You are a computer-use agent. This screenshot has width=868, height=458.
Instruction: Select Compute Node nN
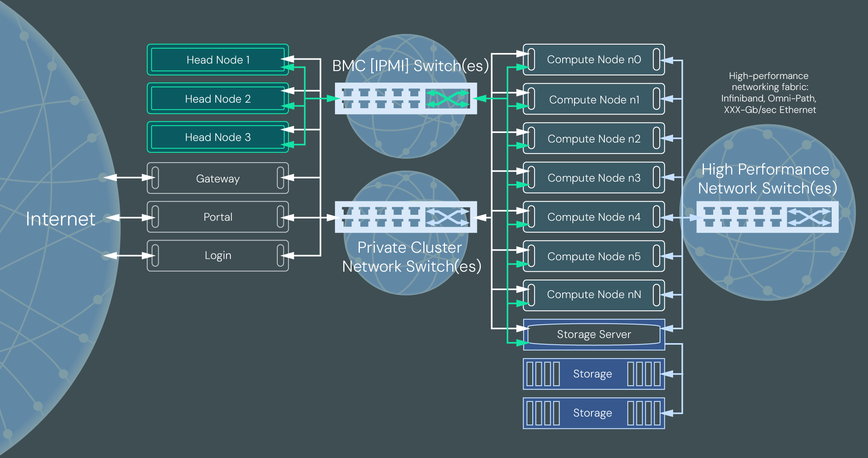tap(593, 294)
